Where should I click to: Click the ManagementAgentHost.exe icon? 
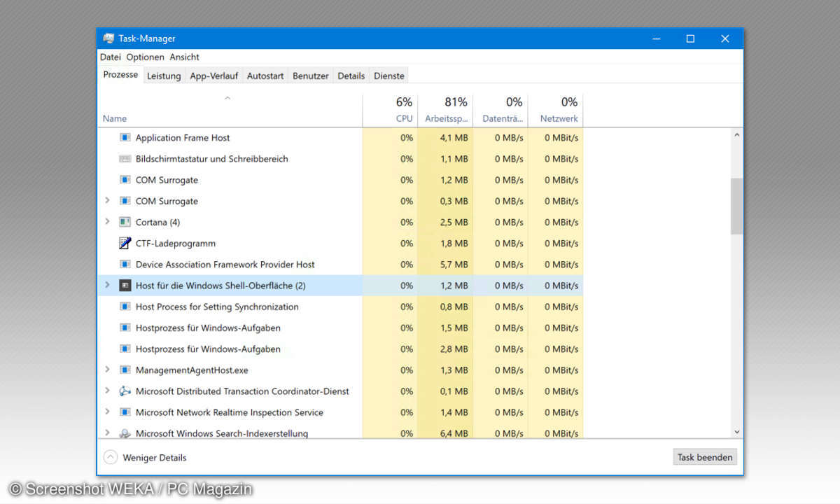coord(125,370)
